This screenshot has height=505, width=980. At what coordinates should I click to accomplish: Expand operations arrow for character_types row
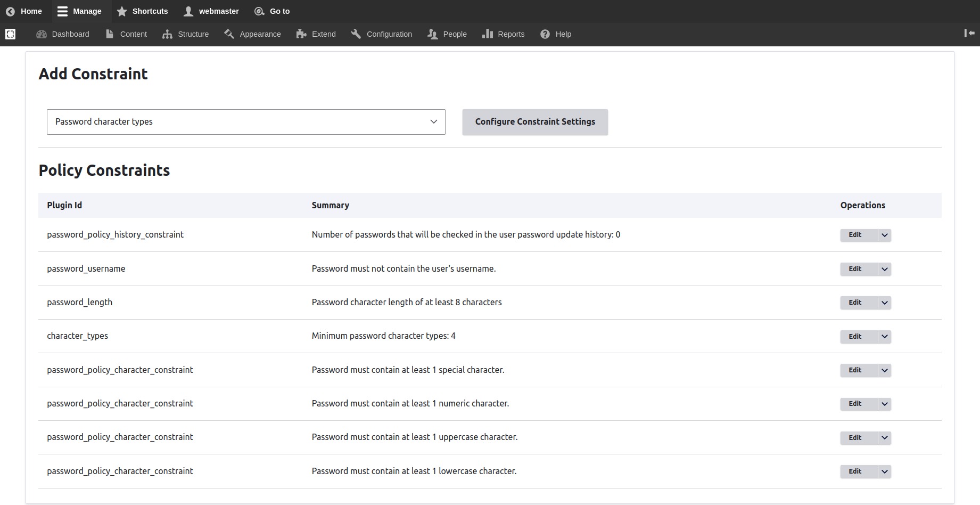(884, 336)
